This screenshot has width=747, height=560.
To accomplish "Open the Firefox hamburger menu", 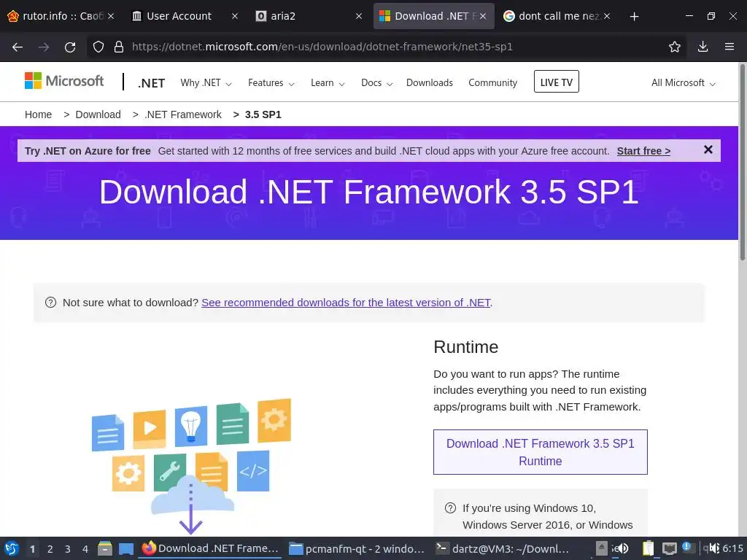I will coord(729,47).
